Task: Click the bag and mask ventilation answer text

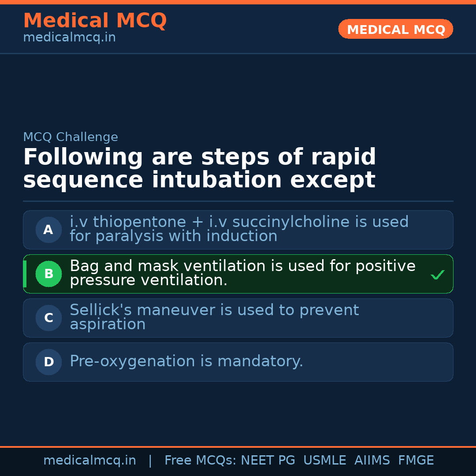Action: click(242, 273)
